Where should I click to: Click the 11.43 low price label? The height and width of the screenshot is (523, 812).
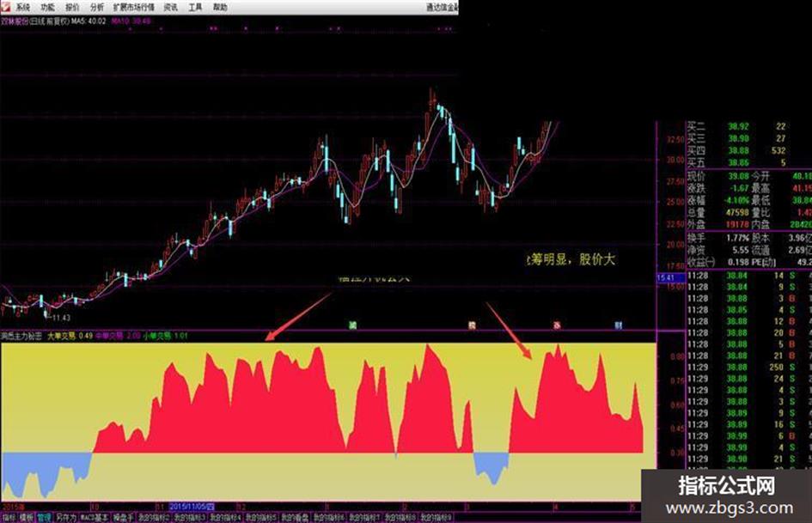click(x=61, y=318)
